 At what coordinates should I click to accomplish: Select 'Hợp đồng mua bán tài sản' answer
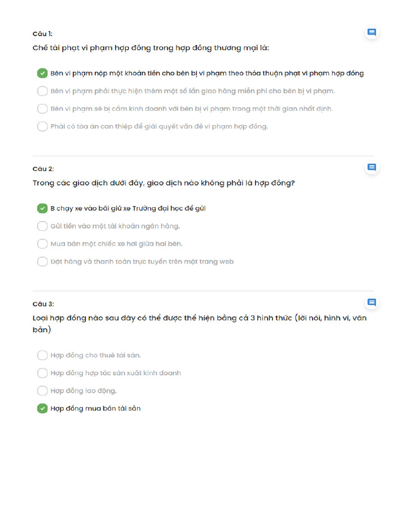point(42,408)
